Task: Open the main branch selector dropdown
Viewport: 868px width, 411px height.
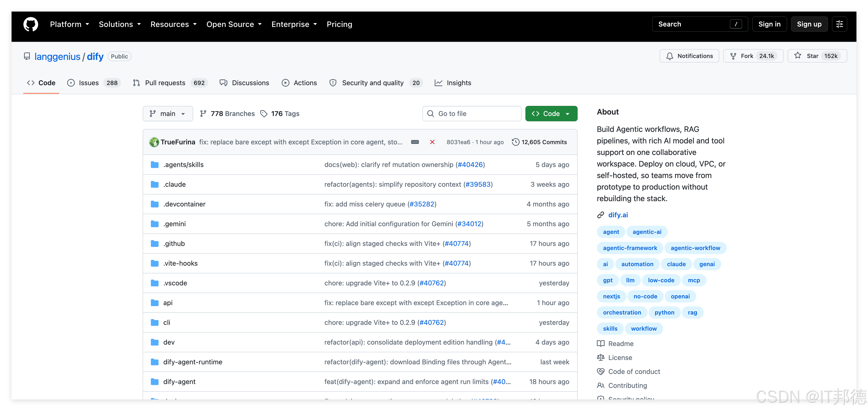Action: point(168,114)
